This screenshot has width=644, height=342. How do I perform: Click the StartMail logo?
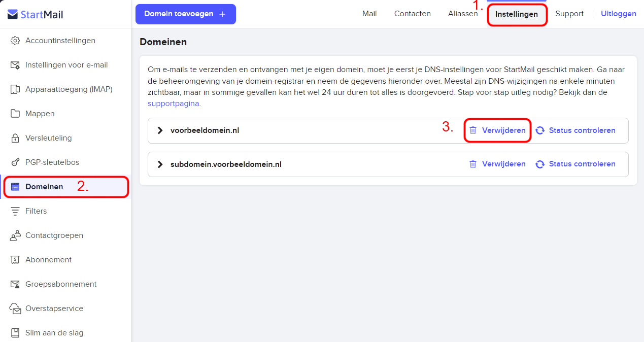(x=36, y=14)
